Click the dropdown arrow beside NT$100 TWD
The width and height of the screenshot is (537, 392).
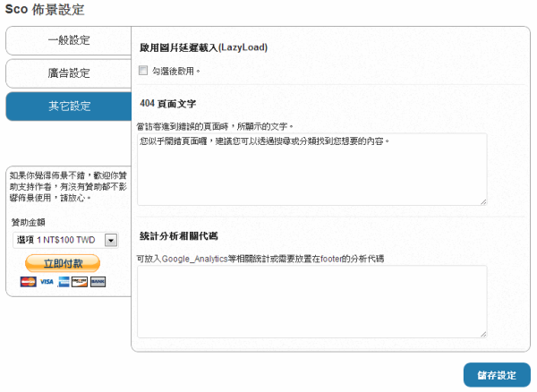click(111, 241)
